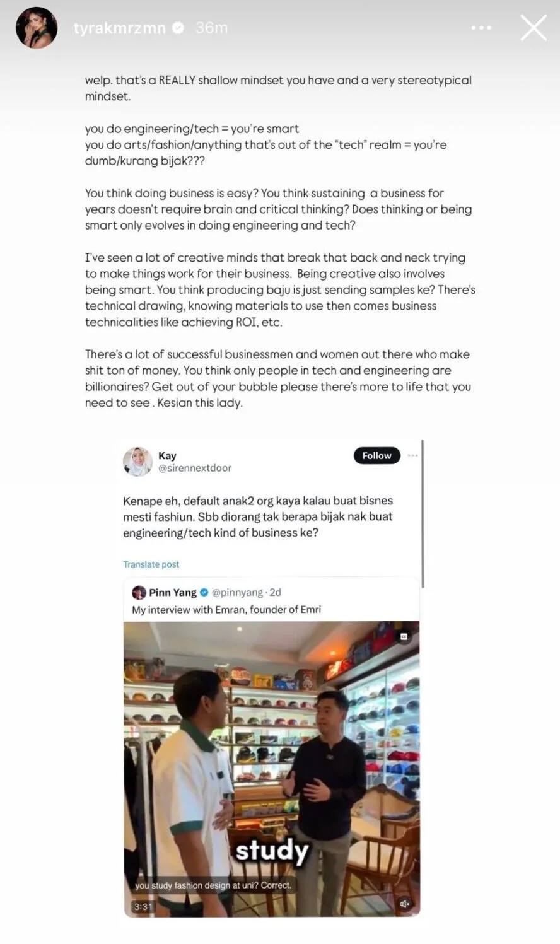Click the tweet's scrollbar on the right edge
Viewport: 560px width, 944px height.
(x=423, y=514)
